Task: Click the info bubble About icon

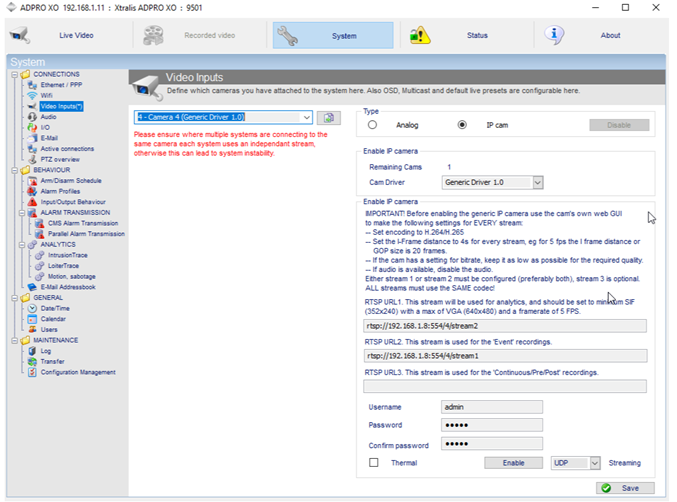Action: tap(554, 35)
